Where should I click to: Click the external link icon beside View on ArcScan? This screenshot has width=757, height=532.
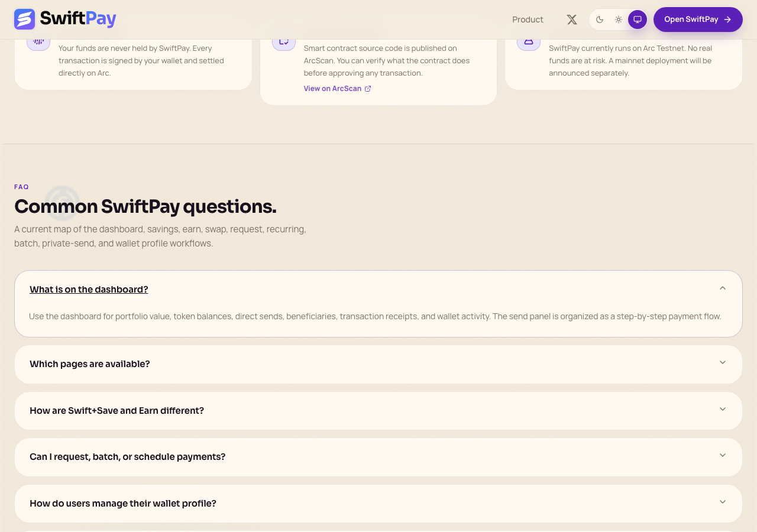point(368,89)
